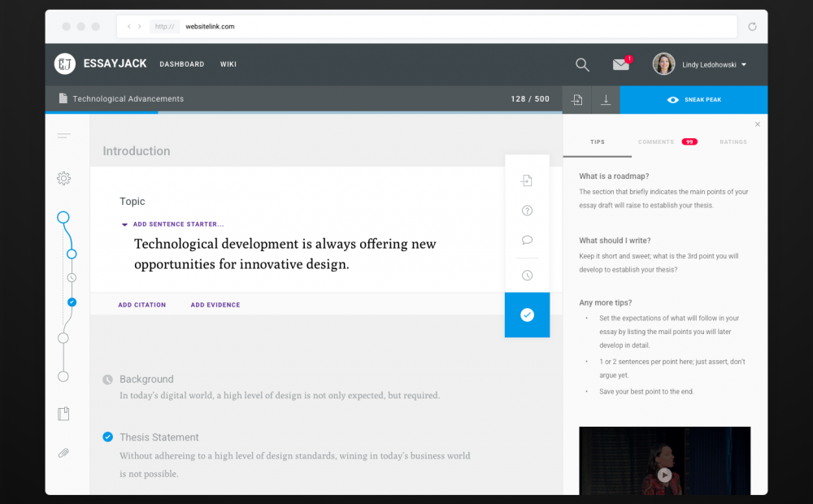The height and width of the screenshot is (504, 813).
Task: Open the mail inbox envelope icon
Action: [x=621, y=65]
